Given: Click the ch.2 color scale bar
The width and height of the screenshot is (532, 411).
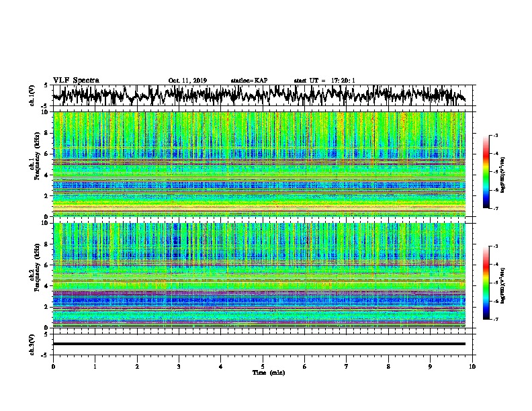Looking at the screenshot, I should pos(486,283).
